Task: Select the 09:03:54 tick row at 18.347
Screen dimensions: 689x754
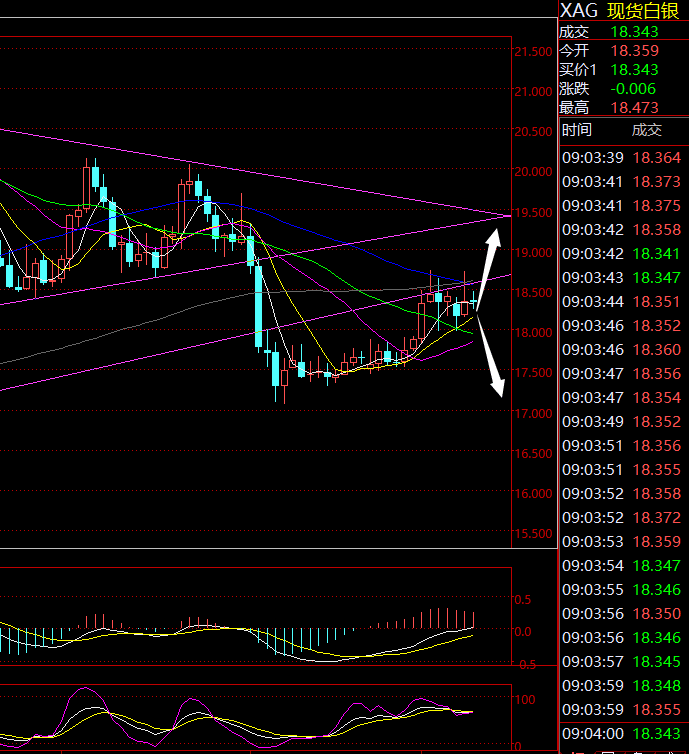Action: [622, 566]
